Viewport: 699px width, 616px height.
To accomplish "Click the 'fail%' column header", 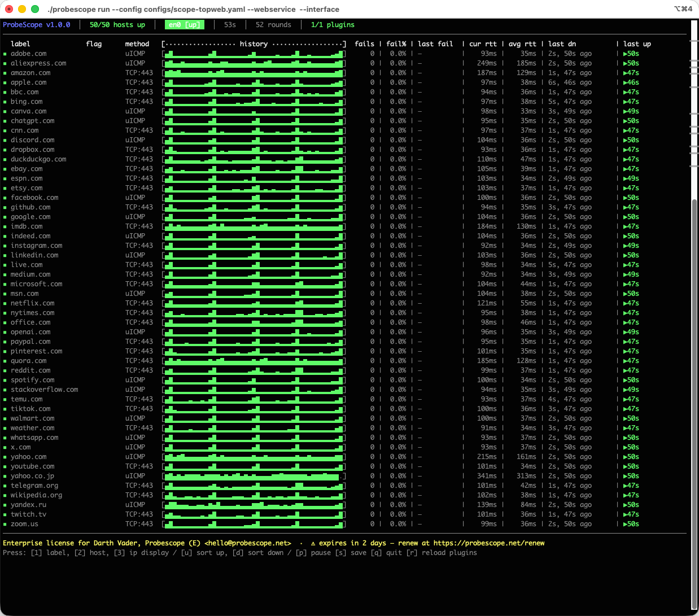I will coord(396,44).
